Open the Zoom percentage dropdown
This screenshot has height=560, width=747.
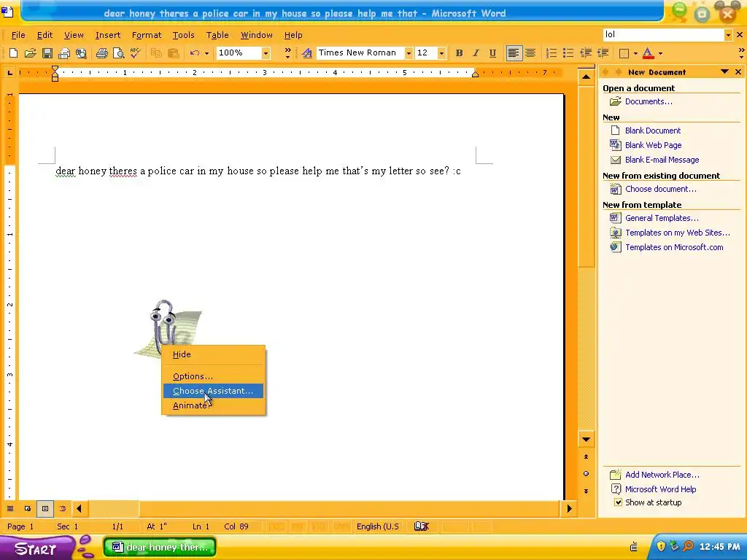pyautogui.click(x=266, y=52)
